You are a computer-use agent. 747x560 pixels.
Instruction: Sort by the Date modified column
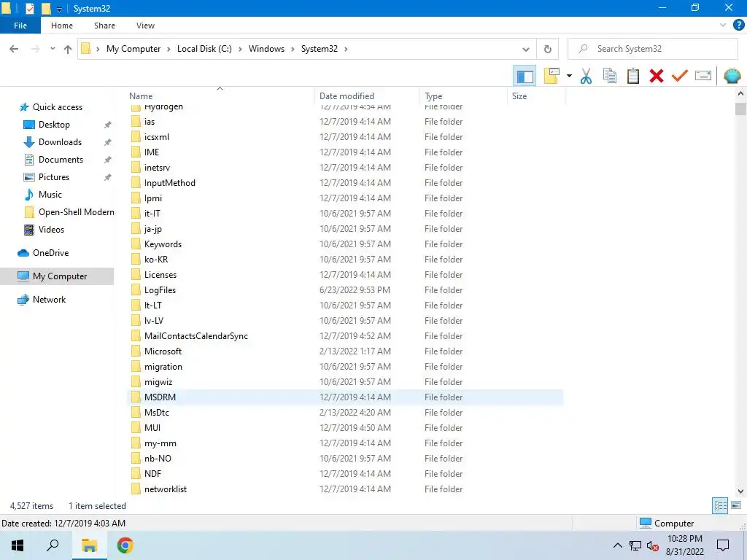(367, 96)
